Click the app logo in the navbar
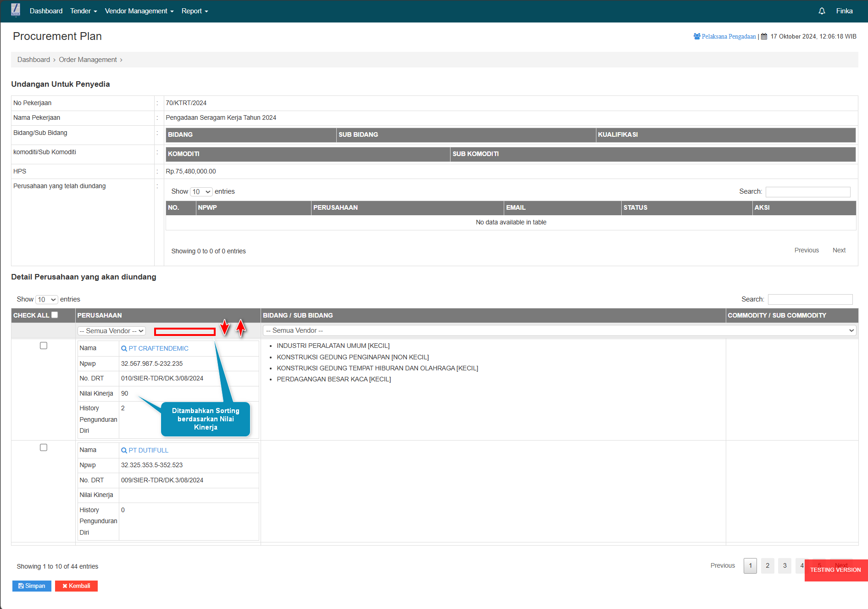 (16, 10)
